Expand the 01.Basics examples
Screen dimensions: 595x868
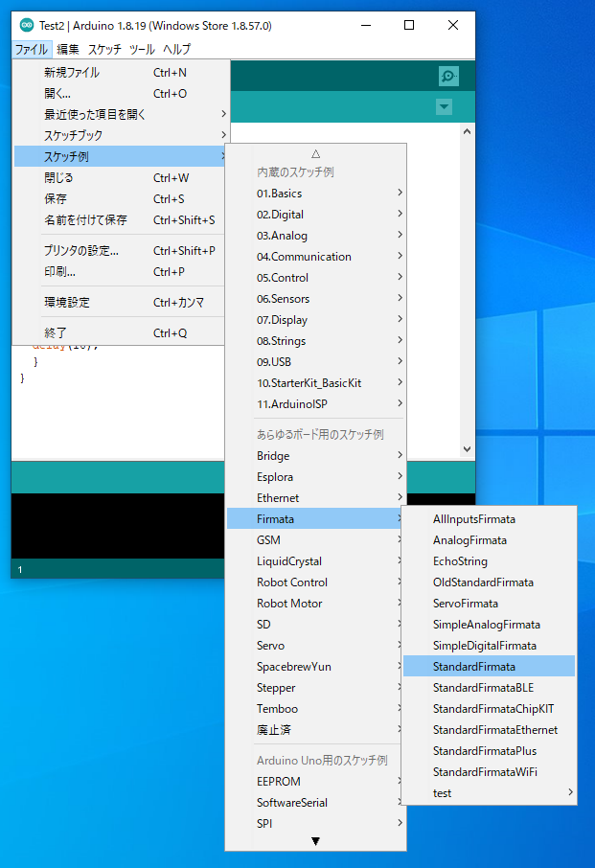pos(316,194)
